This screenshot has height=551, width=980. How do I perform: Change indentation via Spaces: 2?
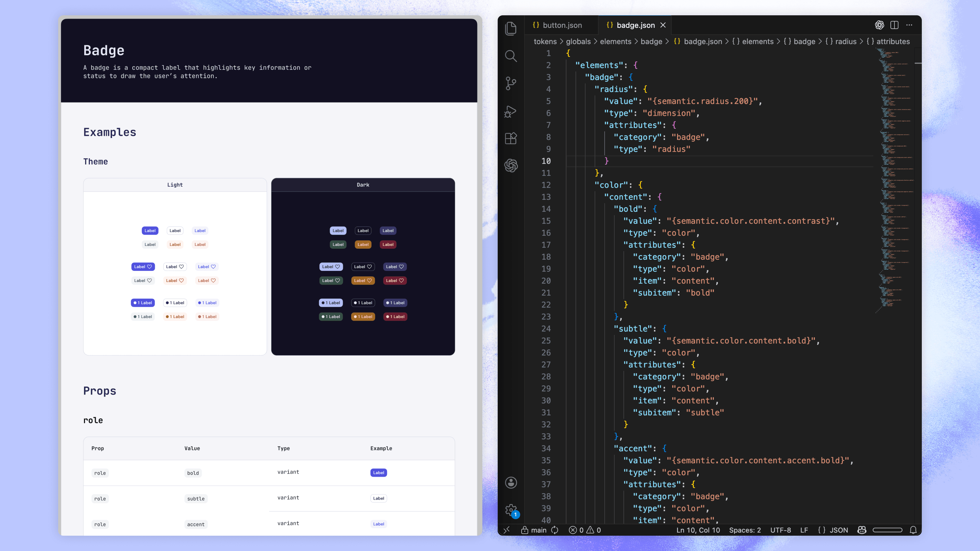(745, 530)
